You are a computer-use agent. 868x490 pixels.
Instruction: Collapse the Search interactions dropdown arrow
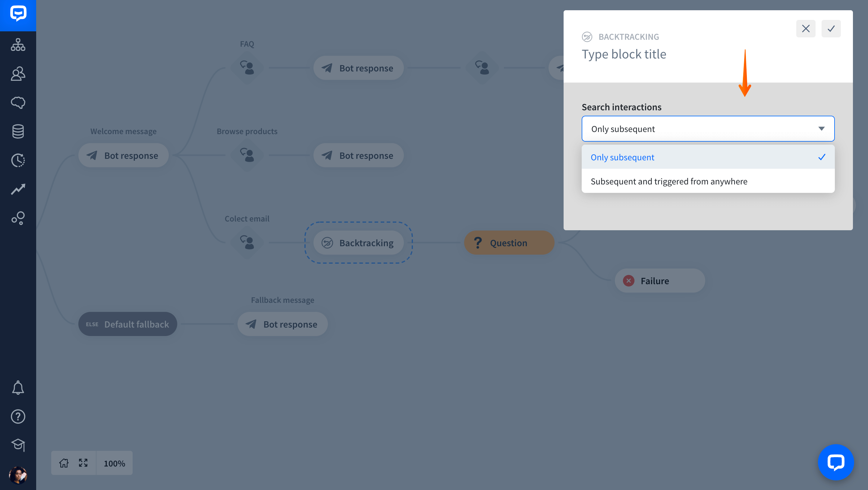821,129
